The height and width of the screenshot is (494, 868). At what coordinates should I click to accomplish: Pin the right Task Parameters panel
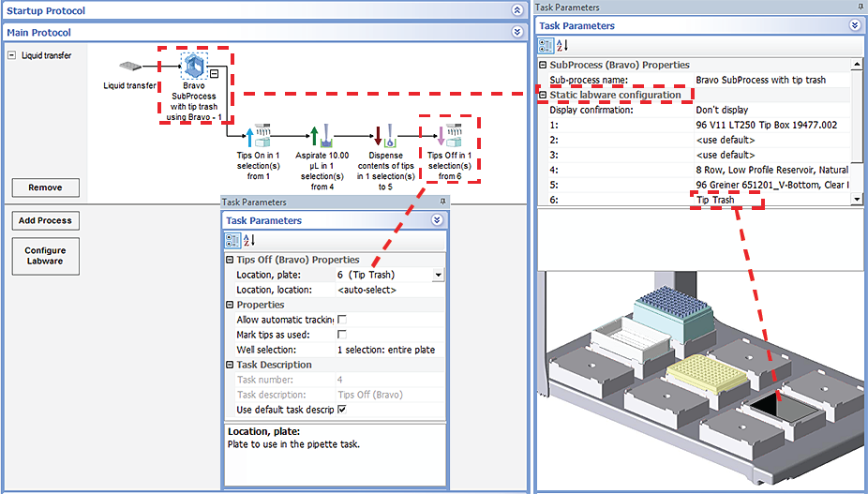tap(860, 7)
